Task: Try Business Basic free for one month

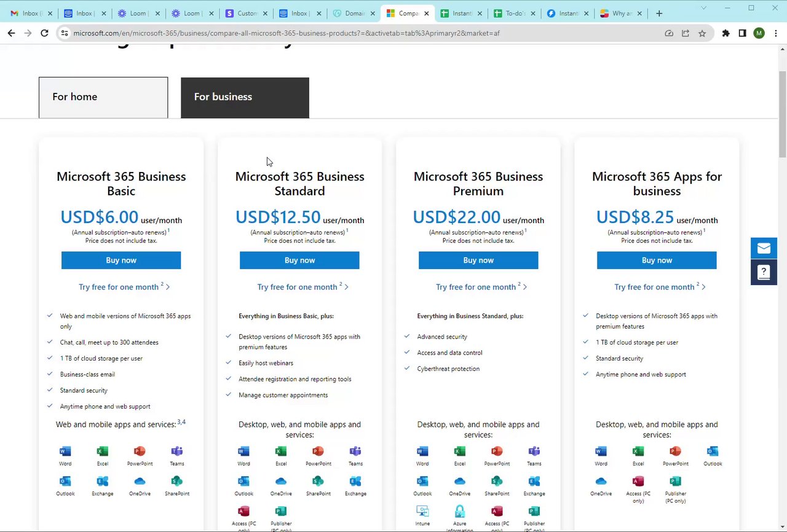Action: (124, 287)
